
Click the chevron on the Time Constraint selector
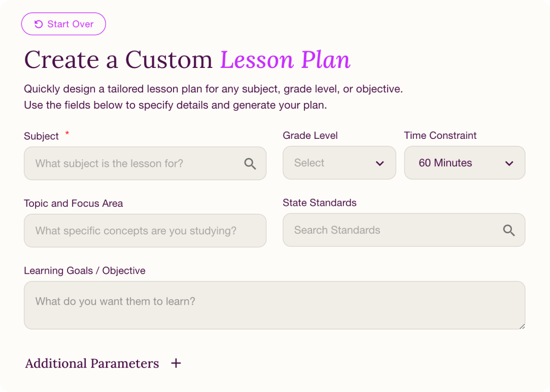tap(509, 163)
